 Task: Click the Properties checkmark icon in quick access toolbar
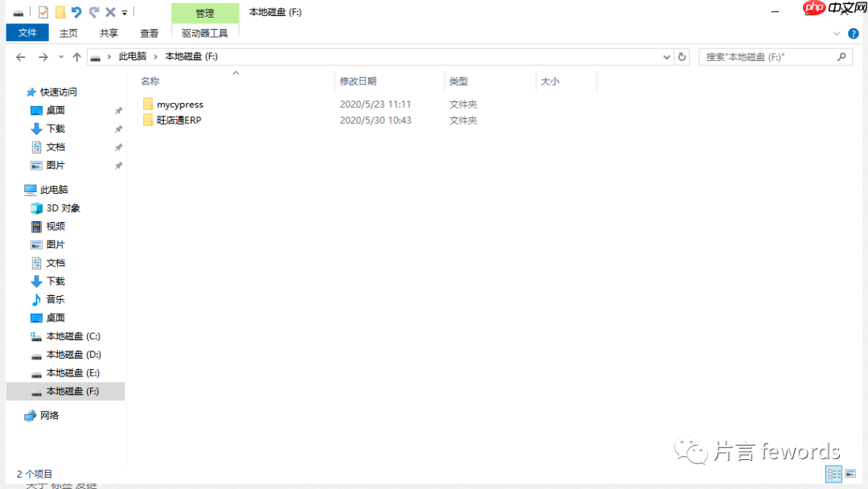pos(43,12)
